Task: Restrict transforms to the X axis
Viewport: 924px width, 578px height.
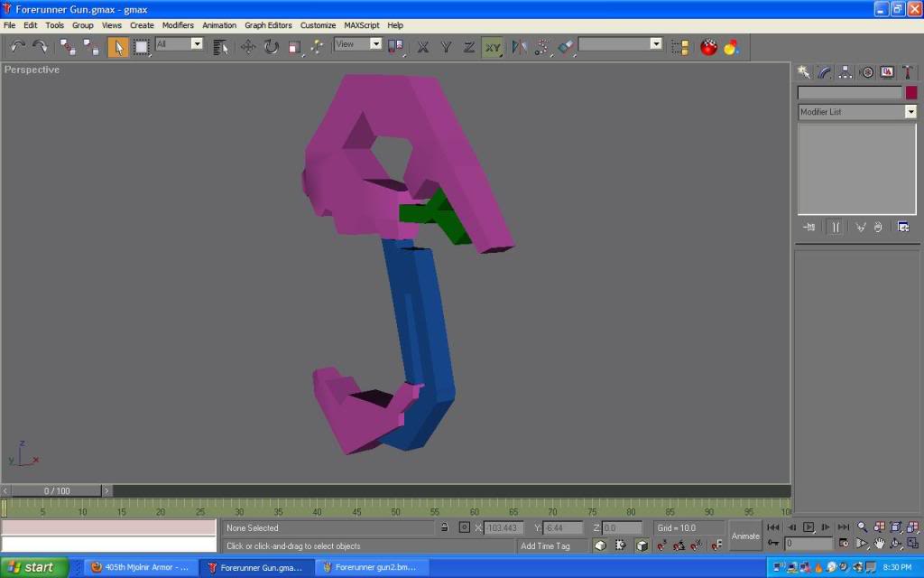Action: point(423,47)
